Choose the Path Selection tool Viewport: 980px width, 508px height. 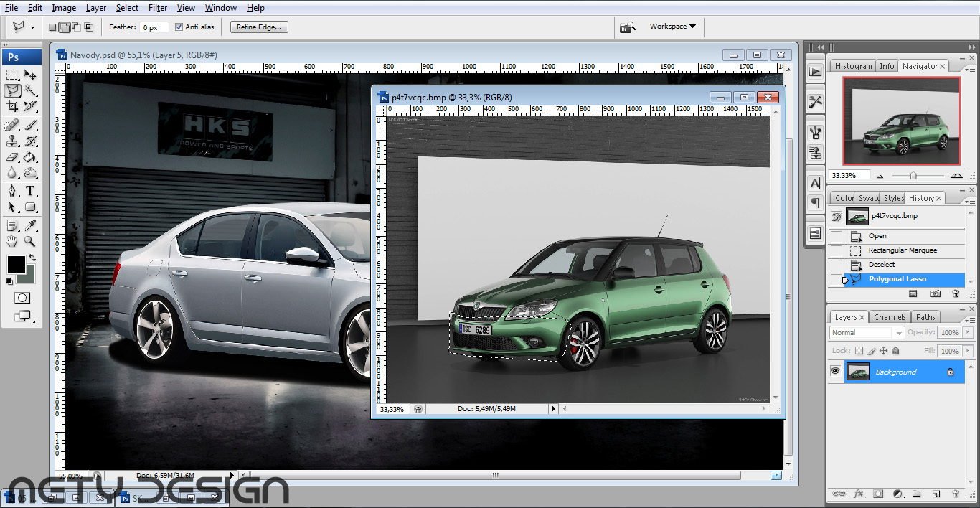pos(12,207)
